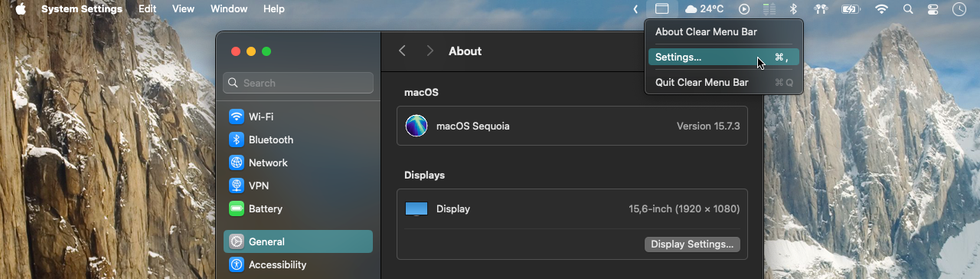Click the Search field in the sidebar
Image resolution: width=980 pixels, height=279 pixels.
pos(298,83)
